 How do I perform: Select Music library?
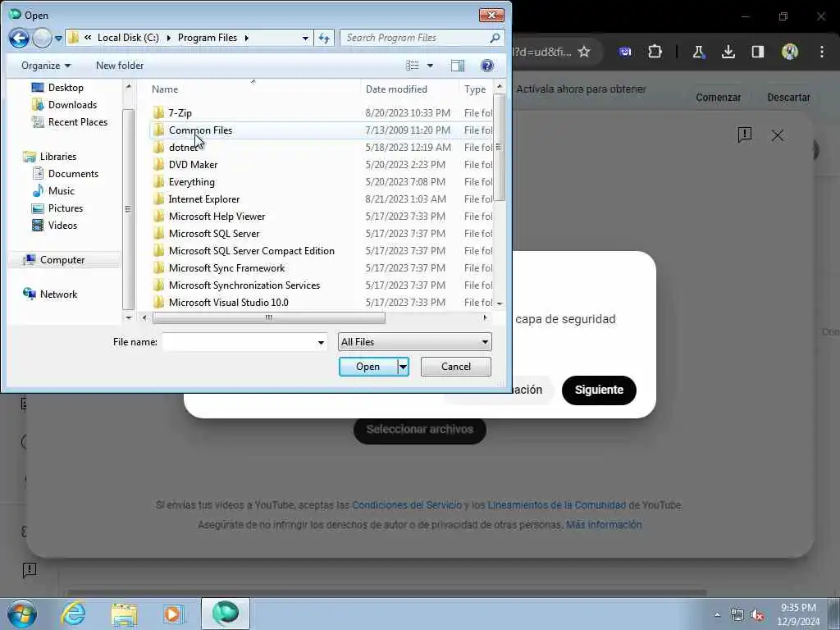(x=61, y=190)
